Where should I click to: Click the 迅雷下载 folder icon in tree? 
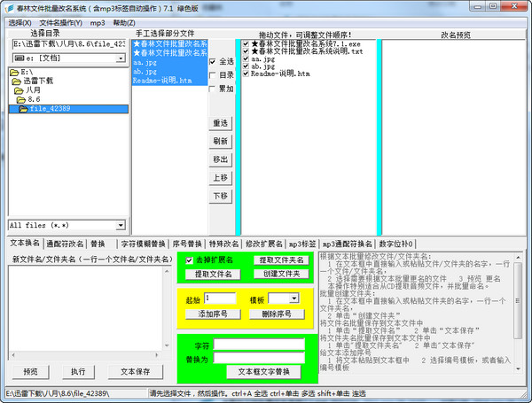(x=18, y=81)
